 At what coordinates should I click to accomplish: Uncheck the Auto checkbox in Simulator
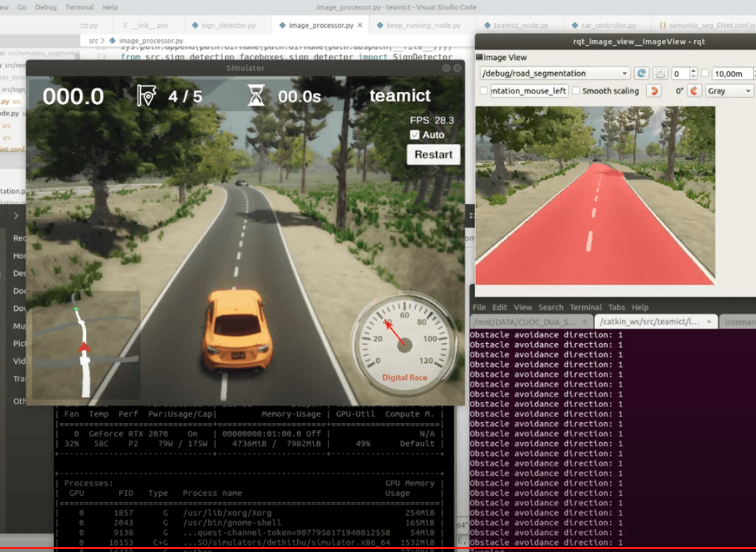[x=415, y=135]
